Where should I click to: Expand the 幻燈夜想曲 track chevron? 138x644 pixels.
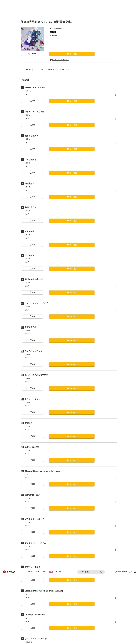click(115, 191)
